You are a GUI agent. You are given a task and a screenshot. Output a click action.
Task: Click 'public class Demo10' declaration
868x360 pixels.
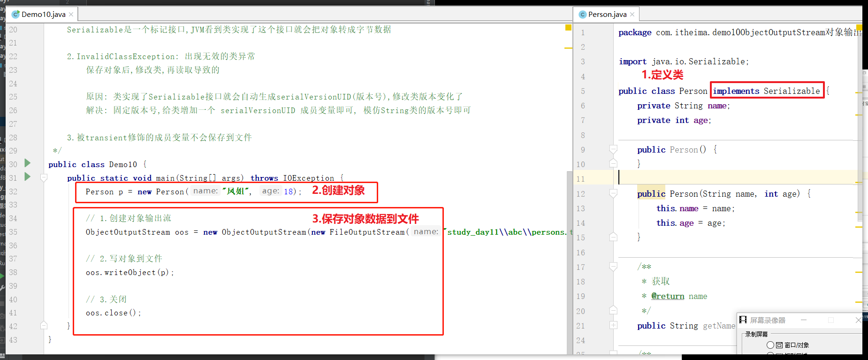(92, 164)
